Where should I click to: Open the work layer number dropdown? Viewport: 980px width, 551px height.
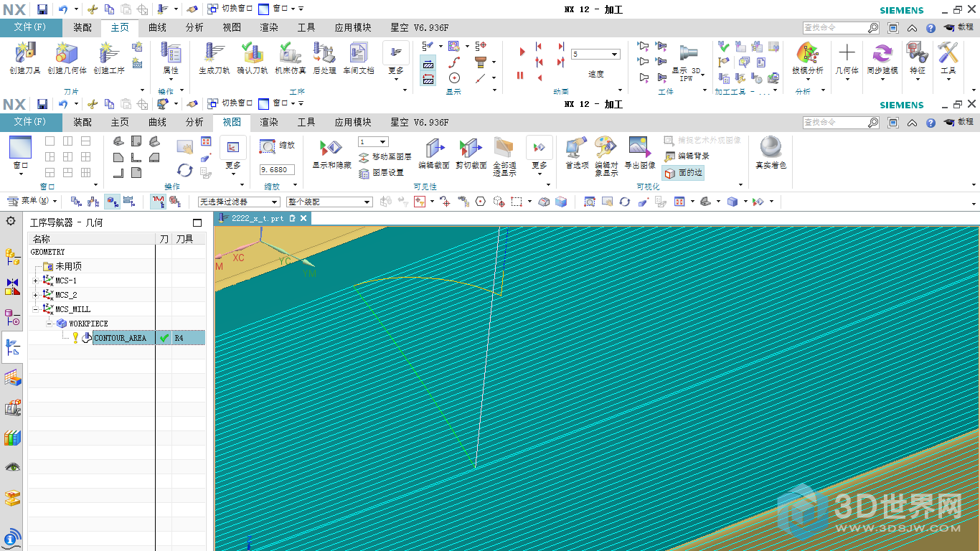(383, 142)
